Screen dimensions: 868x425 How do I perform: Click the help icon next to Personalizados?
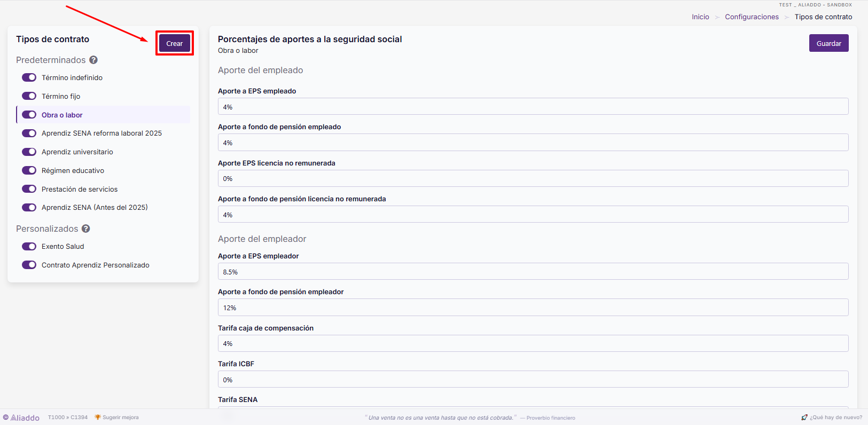click(x=86, y=229)
